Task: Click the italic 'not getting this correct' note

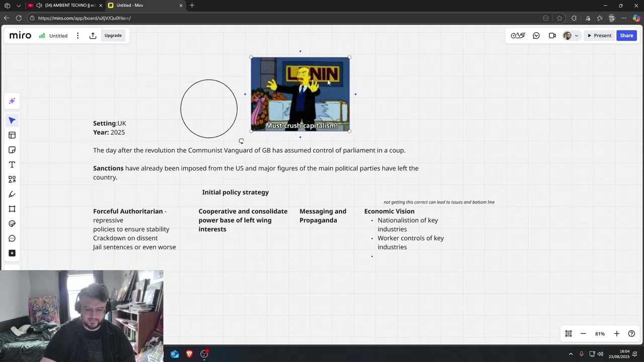Action: [x=439, y=202]
